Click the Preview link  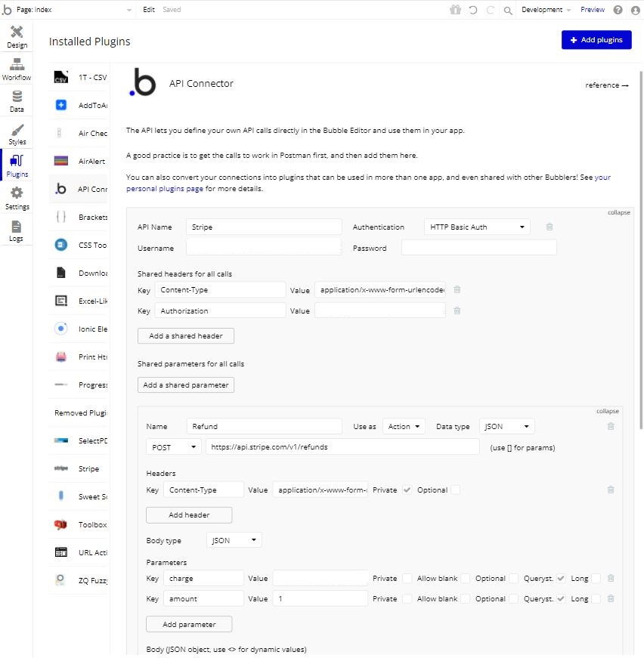click(x=593, y=10)
